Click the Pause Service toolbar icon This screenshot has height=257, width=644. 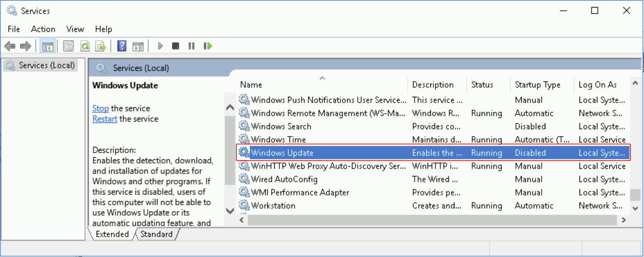(191, 46)
